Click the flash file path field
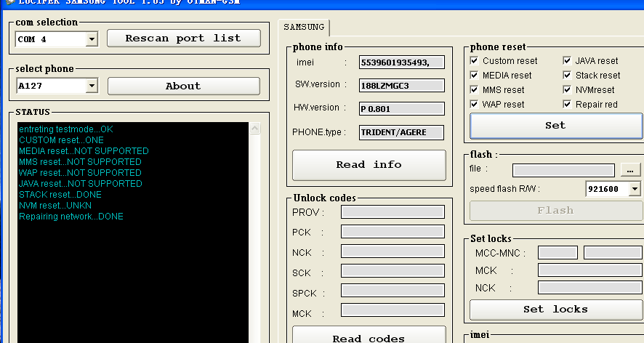The image size is (644, 343). [x=564, y=170]
